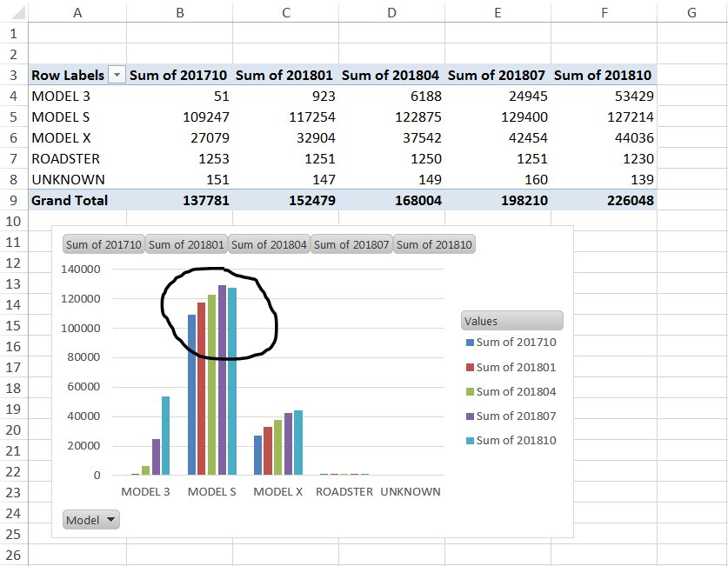Screen dimensions: 728x566
Task: Select the blue Sum of 201710 legend swatch
Action: 470,343
